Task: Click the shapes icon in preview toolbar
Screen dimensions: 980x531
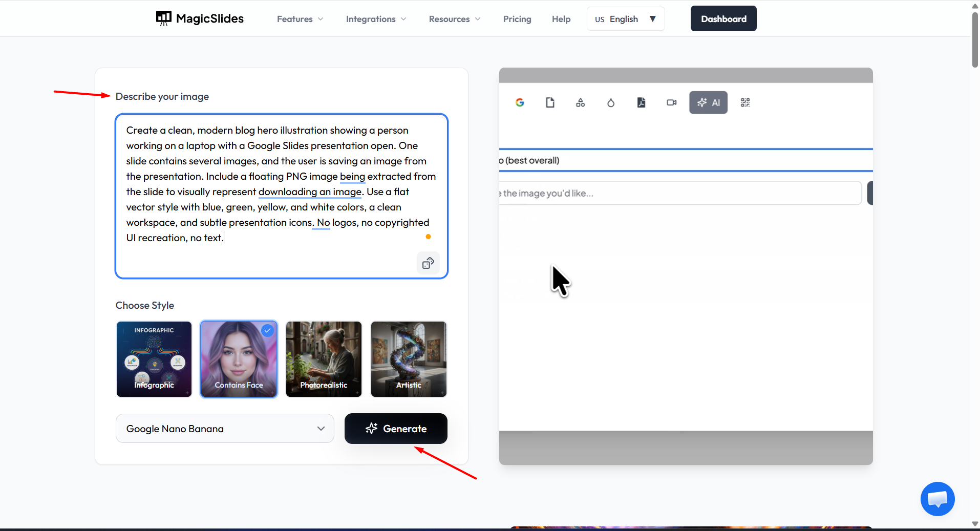Action: pyautogui.click(x=580, y=102)
